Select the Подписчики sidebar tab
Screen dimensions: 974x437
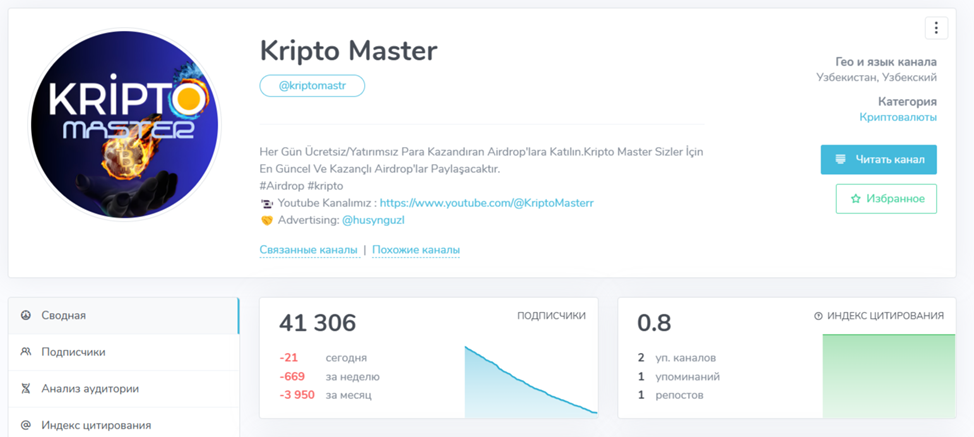coord(124,352)
